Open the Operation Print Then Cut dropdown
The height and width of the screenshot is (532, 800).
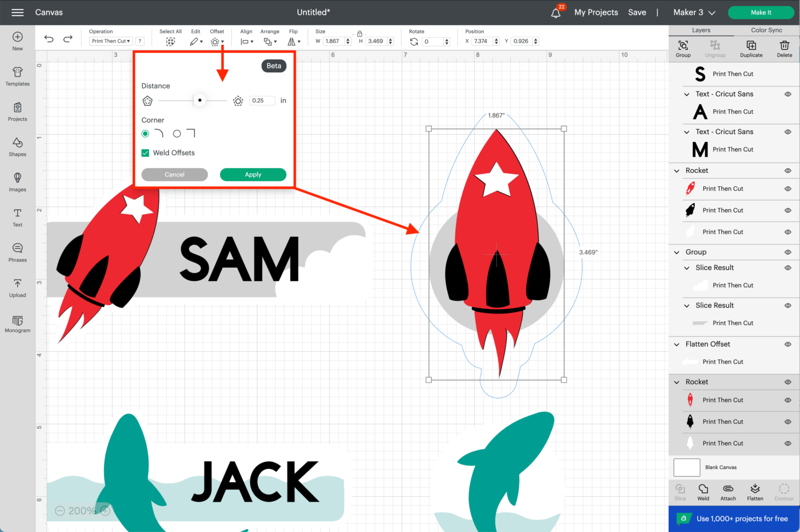111,41
